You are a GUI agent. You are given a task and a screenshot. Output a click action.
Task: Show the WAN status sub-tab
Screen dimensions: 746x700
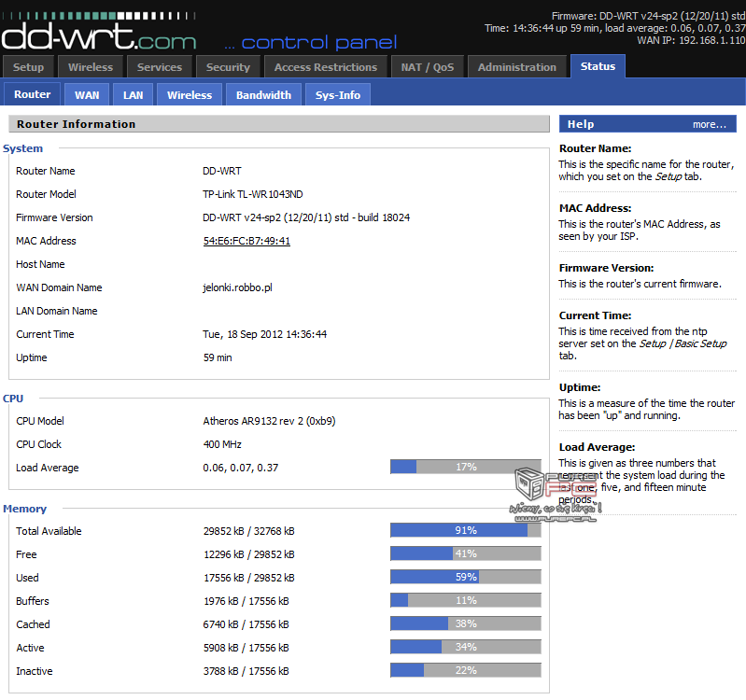tap(87, 95)
